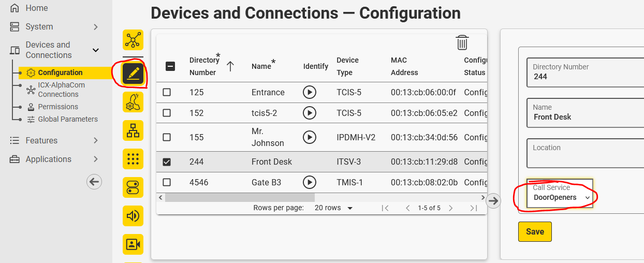The width and height of the screenshot is (644, 263).
Task: Open the keypad dots icon panel
Action: pos(133,158)
